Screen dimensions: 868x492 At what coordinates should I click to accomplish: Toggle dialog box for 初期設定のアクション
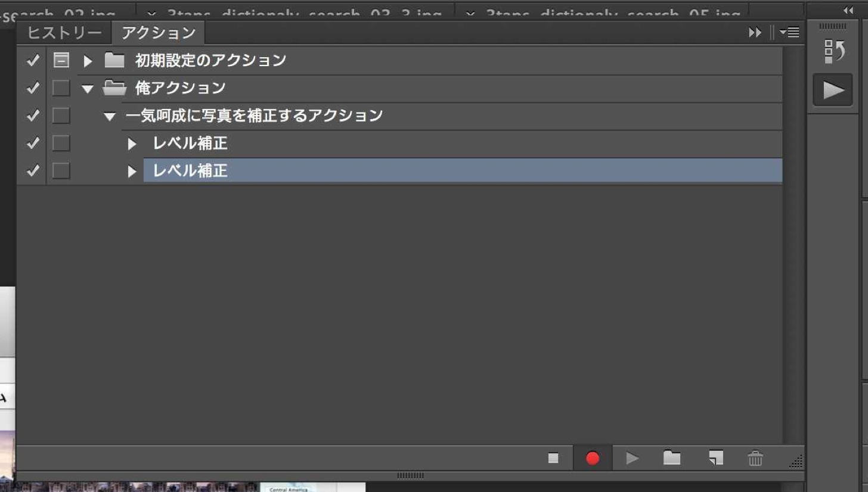pyautogui.click(x=61, y=60)
